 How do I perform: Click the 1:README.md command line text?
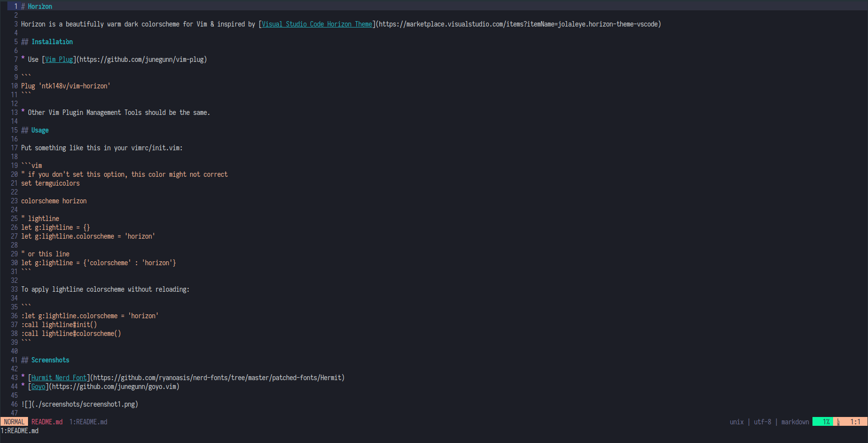(20, 431)
